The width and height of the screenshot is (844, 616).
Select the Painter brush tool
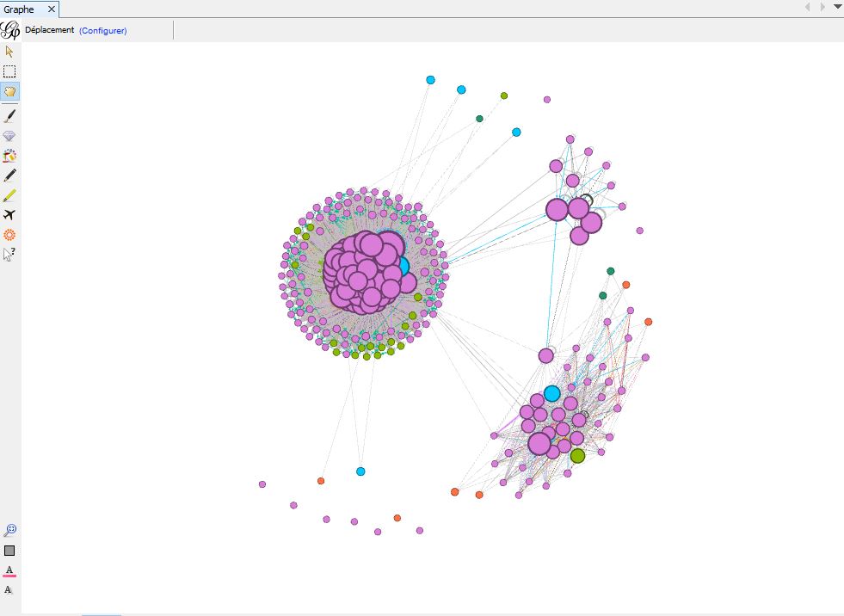click(x=9, y=116)
